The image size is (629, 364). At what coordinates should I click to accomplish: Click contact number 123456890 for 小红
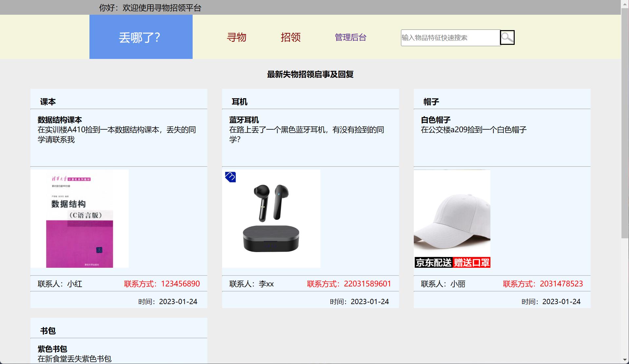click(x=180, y=284)
